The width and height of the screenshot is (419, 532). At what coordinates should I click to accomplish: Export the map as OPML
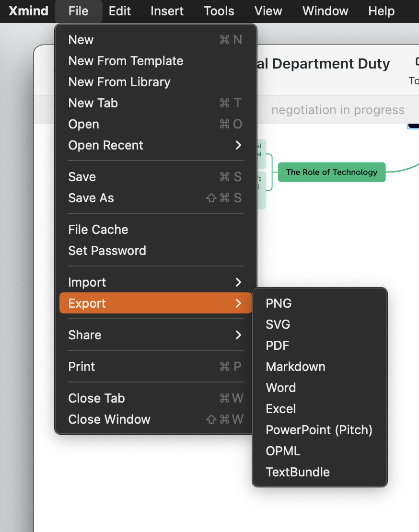320,451
